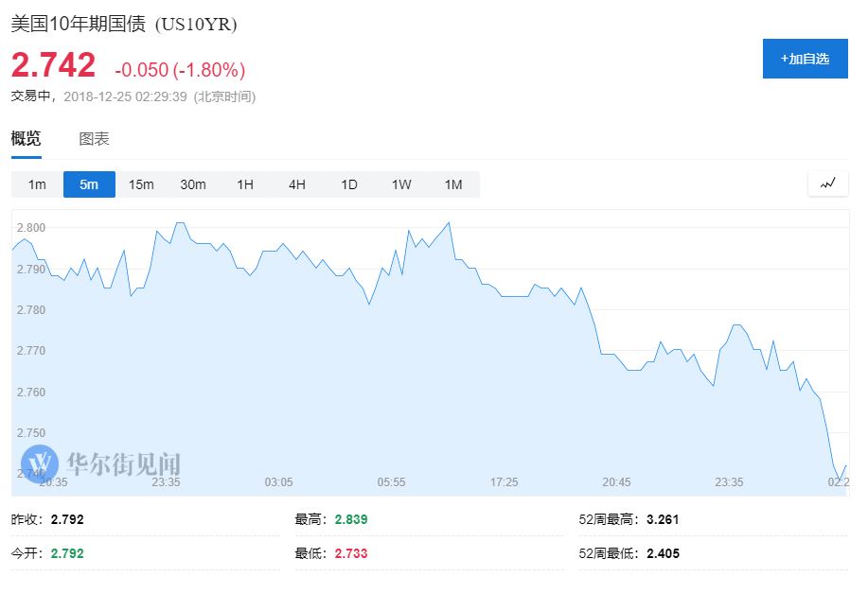Switch to 1W weekly view
This screenshot has height=594, width=868.
coord(401,184)
